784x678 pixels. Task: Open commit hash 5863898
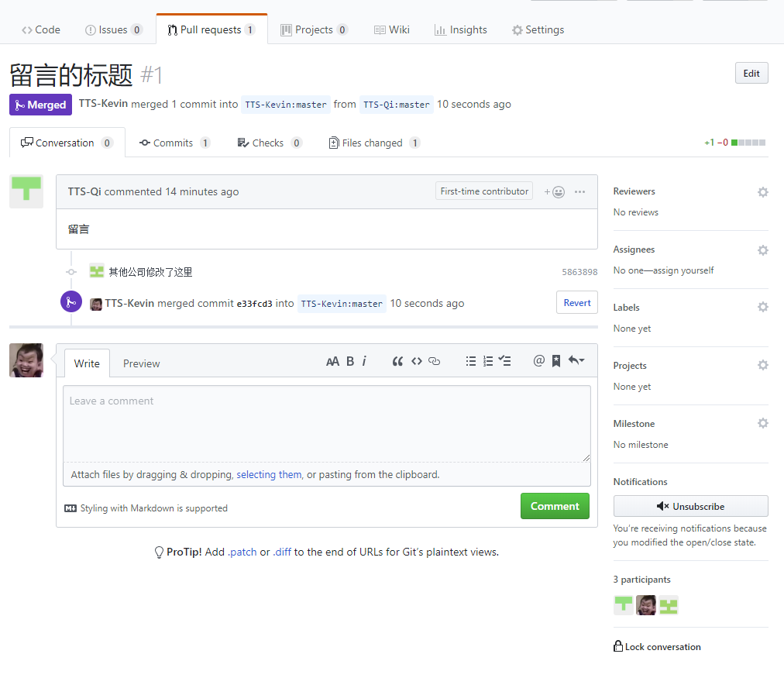[x=579, y=272]
